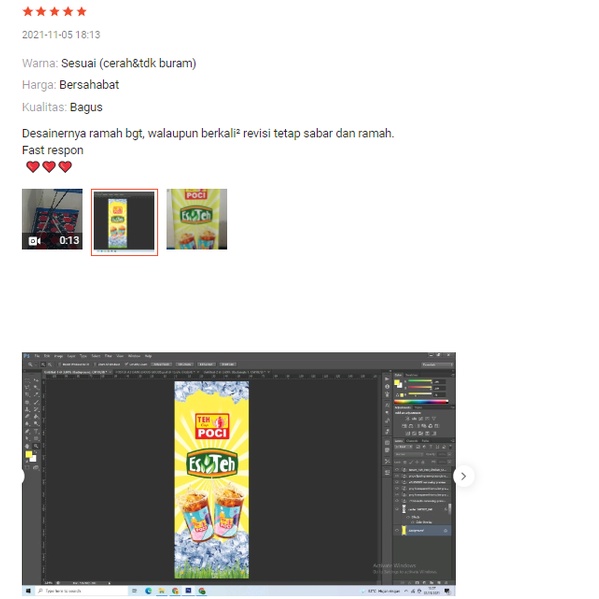
Task: Toggle the Scrubby Zoom checkbox
Action: point(127,364)
